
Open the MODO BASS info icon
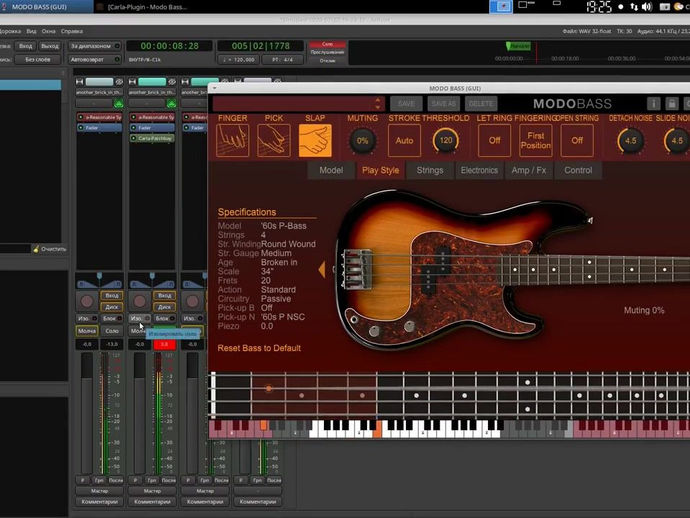(653, 104)
